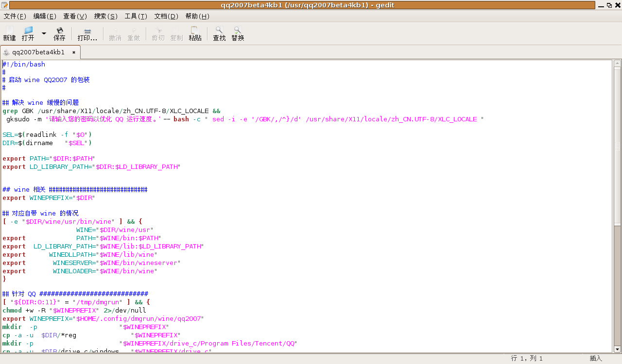Click the 'gksudo -m' command line
This screenshot has width=622, height=364.
click(x=245, y=119)
